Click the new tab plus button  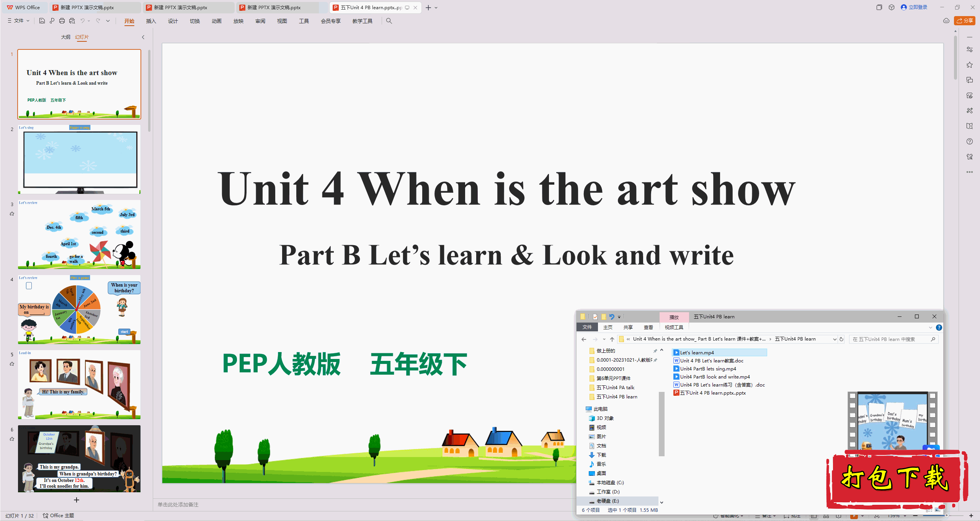click(428, 8)
